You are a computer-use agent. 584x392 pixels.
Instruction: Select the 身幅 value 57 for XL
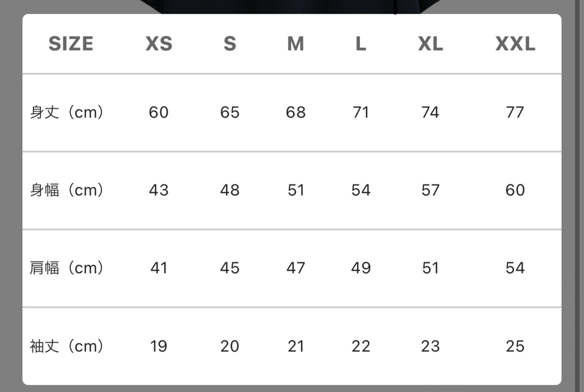[x=430, y=190]
